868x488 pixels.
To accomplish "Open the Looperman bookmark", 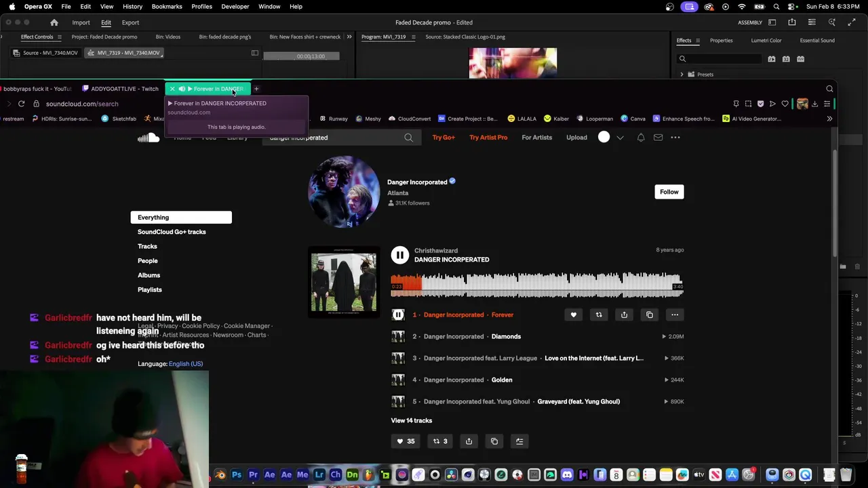I will (594, 119).
